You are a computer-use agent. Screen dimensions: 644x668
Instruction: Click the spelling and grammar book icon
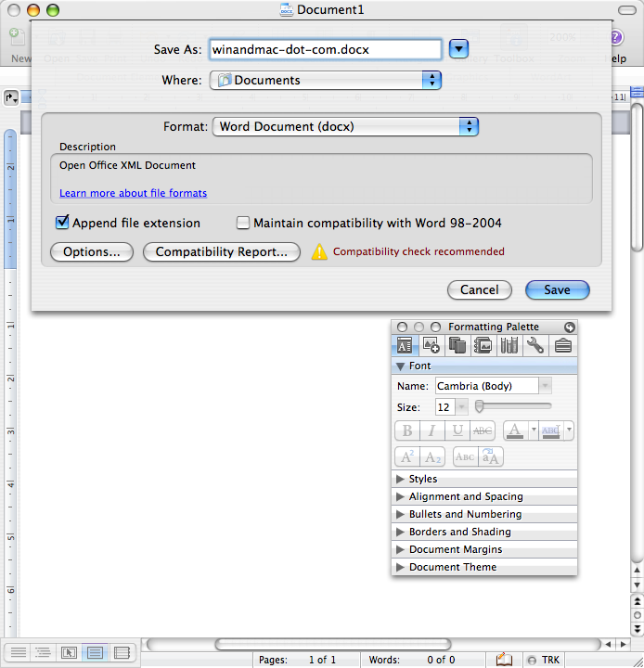504,660
